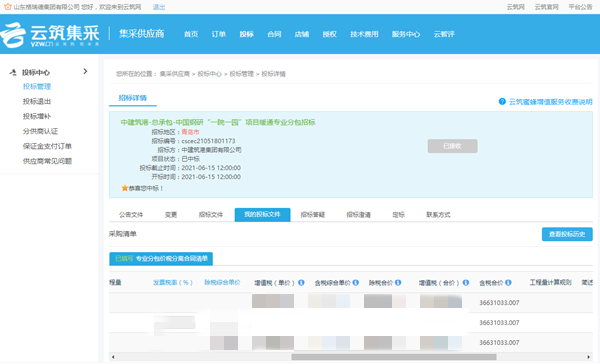Click right arrow of horizontal scrollbar
This screenshot has width=600, height=364.
589,357
